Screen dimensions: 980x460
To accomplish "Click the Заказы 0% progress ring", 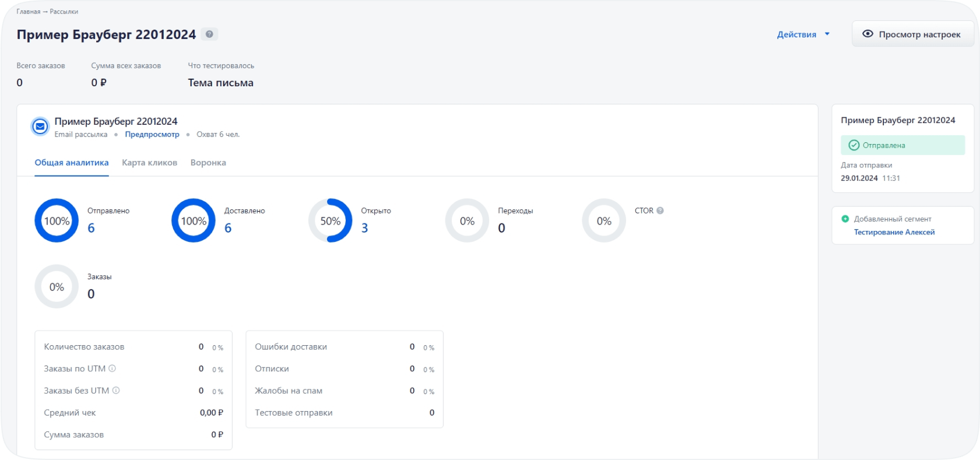I will (x=57, y=286).
